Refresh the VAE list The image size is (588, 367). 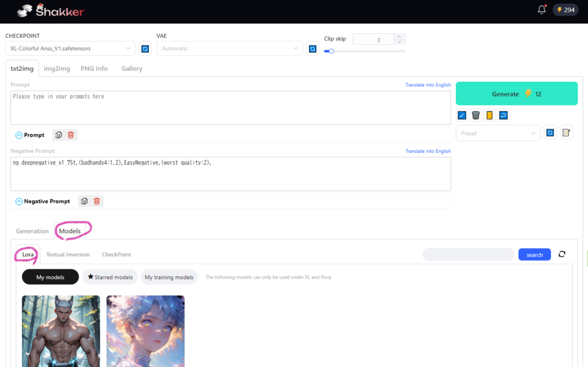pos(312,49)
